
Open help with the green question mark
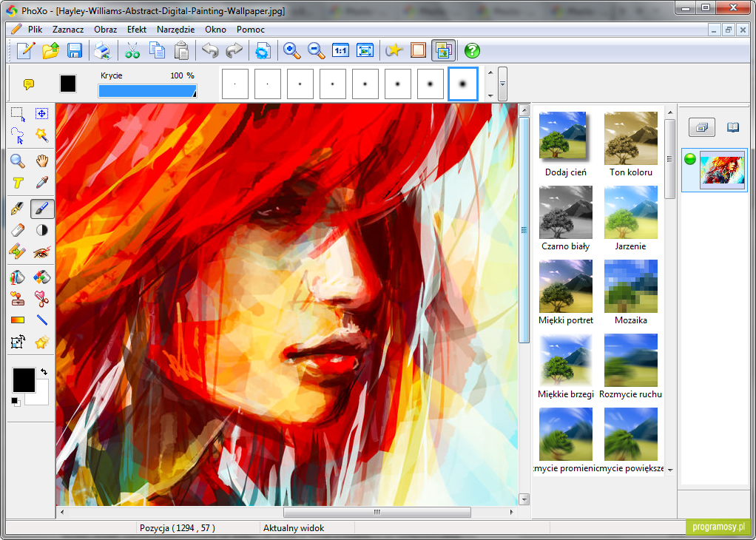[x=472, y=50]
